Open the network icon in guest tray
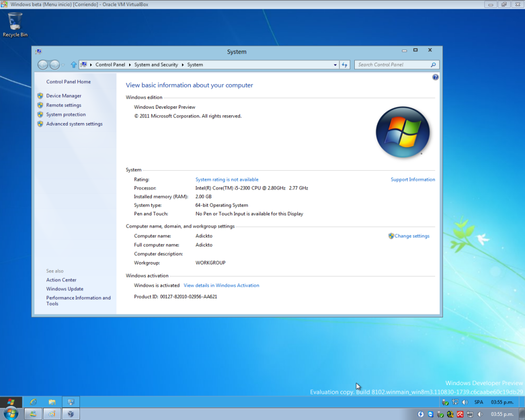Screen dimensions: 525x420 click(x=455, y=402)
